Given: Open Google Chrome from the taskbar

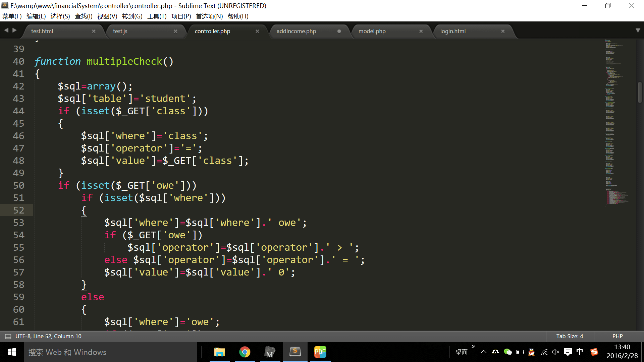Looking at the screenshot, I should point(245,352).
